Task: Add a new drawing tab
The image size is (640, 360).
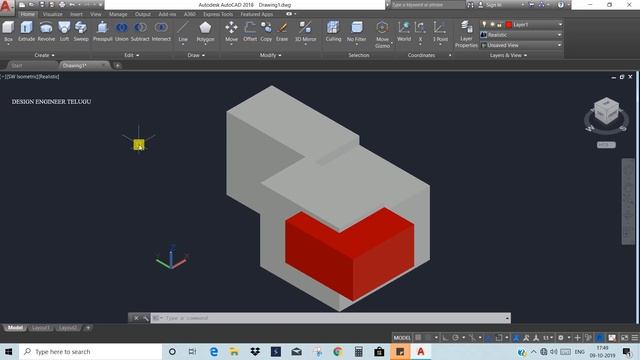Action: tap(118, 65)
